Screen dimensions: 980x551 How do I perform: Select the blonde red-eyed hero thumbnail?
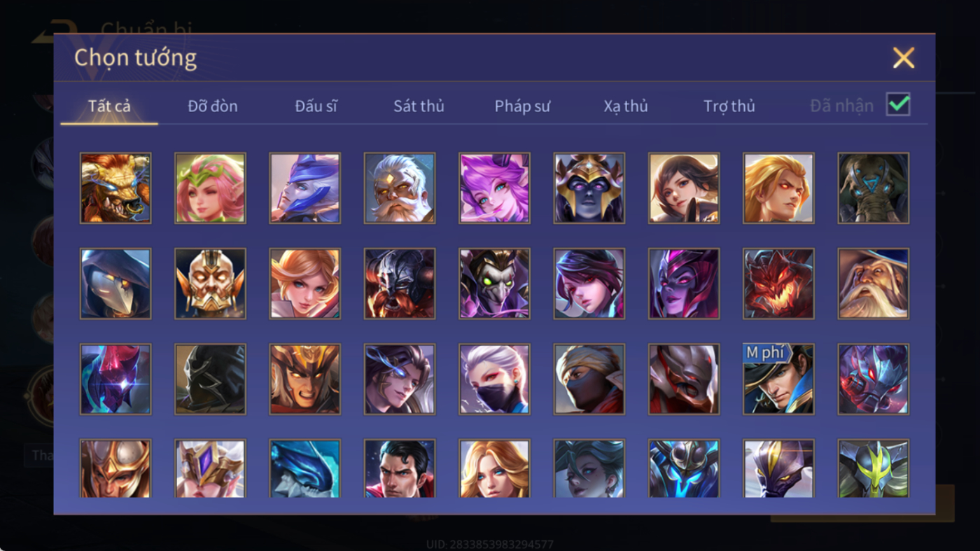click(778, 188)
